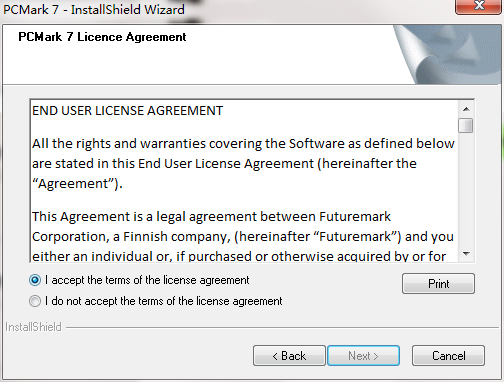Click the 'I do not accept the terms of the license agreement' label text

pos(164,301)
